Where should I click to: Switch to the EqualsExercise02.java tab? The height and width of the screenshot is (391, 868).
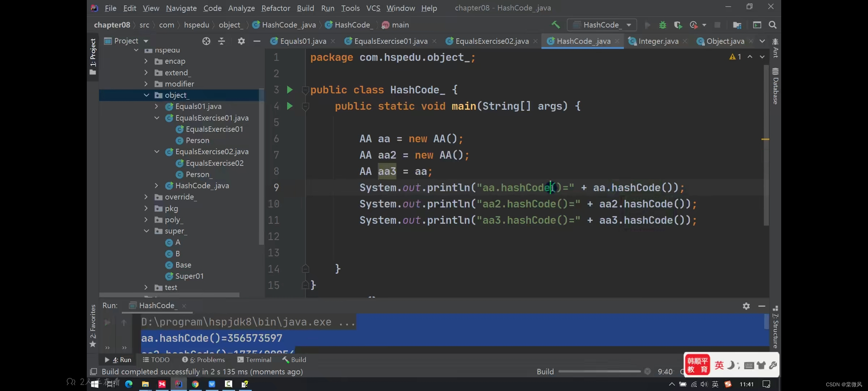click(492, 41)
